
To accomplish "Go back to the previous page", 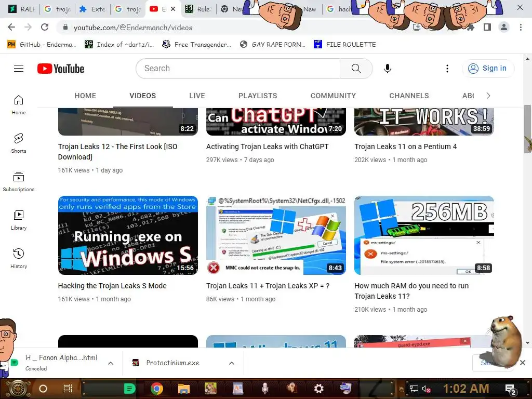I will [x=11, y=27].
